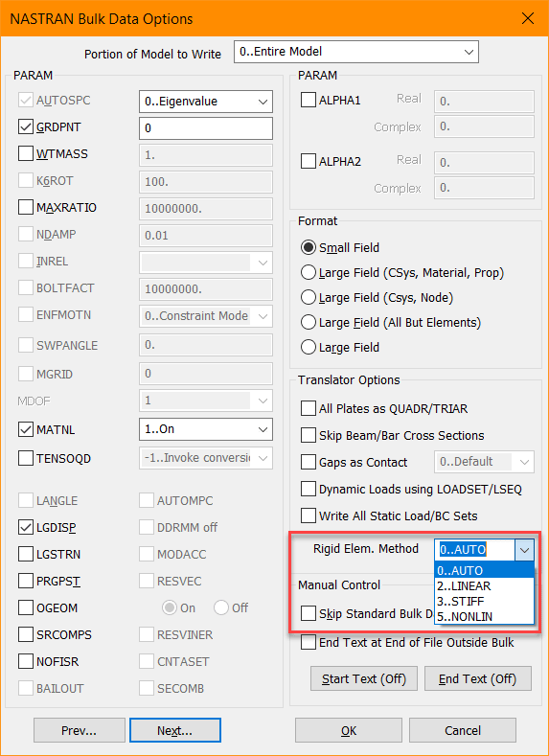Choose 3..STIFF in the rigid element list

point(485,601)
